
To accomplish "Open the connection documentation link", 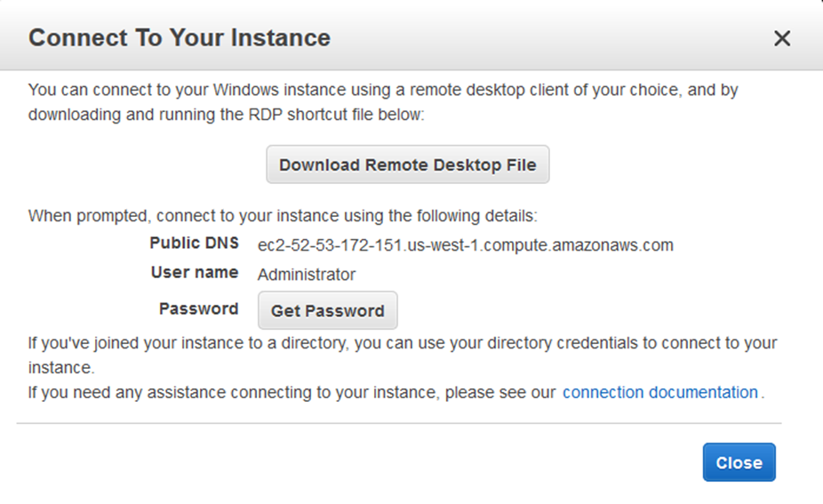I will pyautogui.click(x=659, y=392).
